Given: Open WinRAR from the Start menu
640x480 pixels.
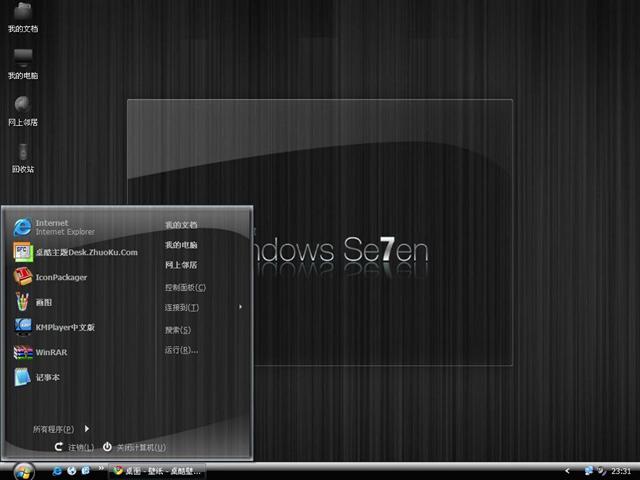Looking at the screenshot, I should tap(40, 352).
